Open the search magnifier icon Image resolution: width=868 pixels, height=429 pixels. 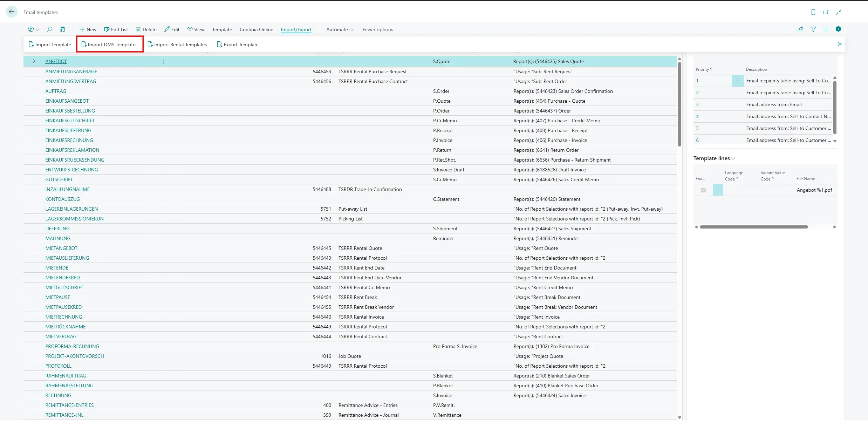coord(49,29)
